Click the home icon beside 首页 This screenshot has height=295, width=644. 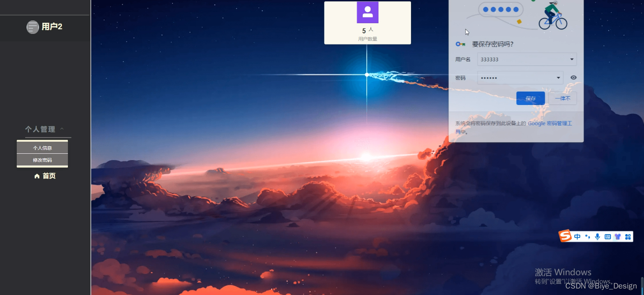37,176
